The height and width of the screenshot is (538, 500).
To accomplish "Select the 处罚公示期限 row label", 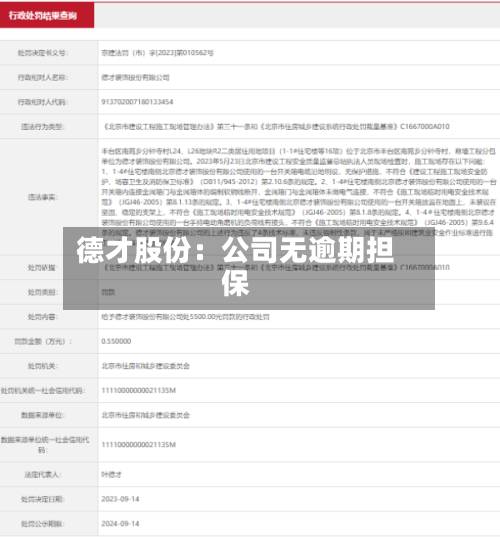I will point(42,524).
